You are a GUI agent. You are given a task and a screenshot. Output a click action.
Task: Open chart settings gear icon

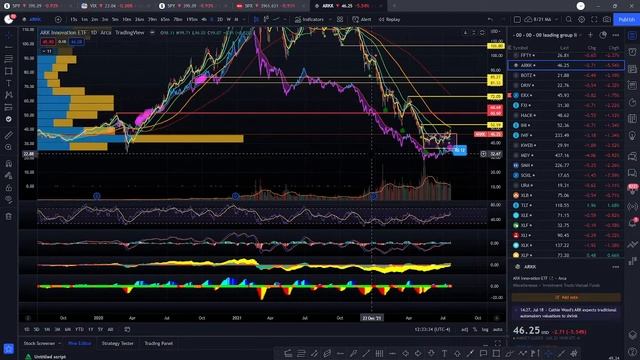click(x=581, y=19)
